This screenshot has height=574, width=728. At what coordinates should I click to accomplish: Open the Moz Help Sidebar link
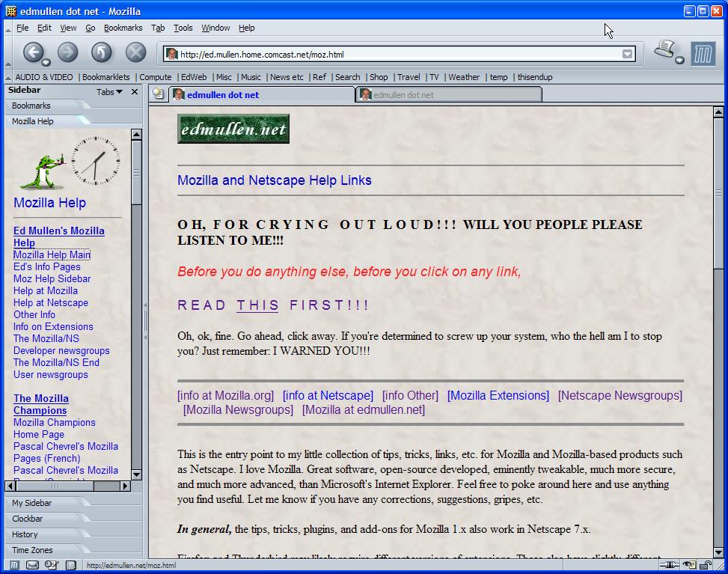pos(52,278)
